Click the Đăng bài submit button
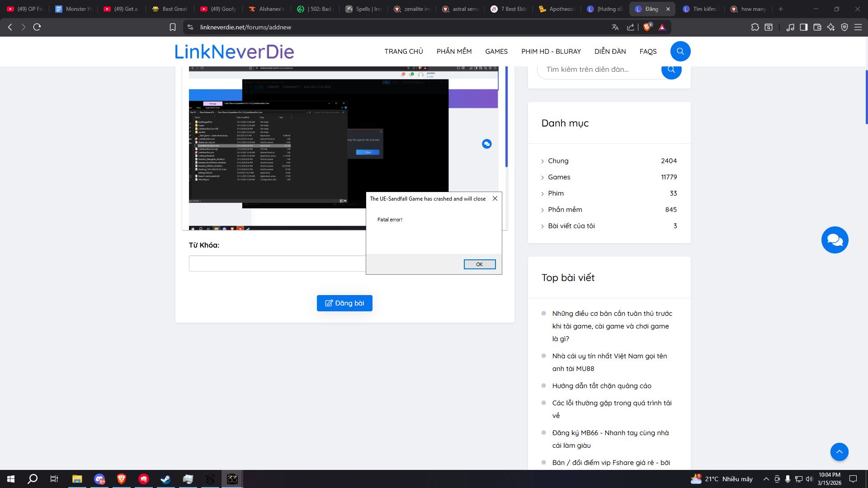Viewport: 868px width, 488px height. tap(344, 303)
